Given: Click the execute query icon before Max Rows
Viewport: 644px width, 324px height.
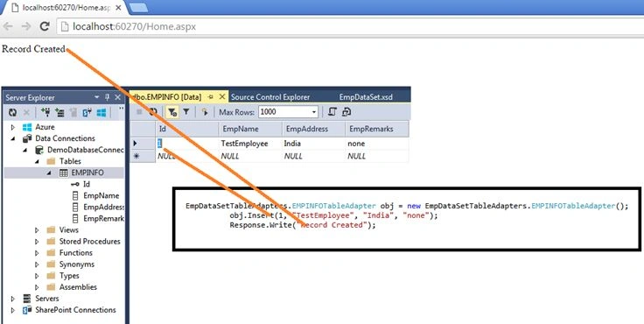Looking at the screenshot, I should [205, 112].
